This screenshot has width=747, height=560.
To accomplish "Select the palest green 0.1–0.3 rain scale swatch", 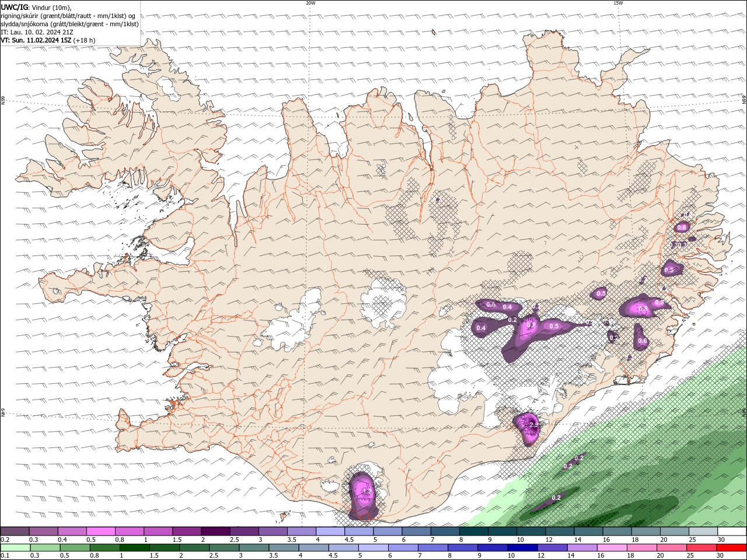I will click(15, 548).
